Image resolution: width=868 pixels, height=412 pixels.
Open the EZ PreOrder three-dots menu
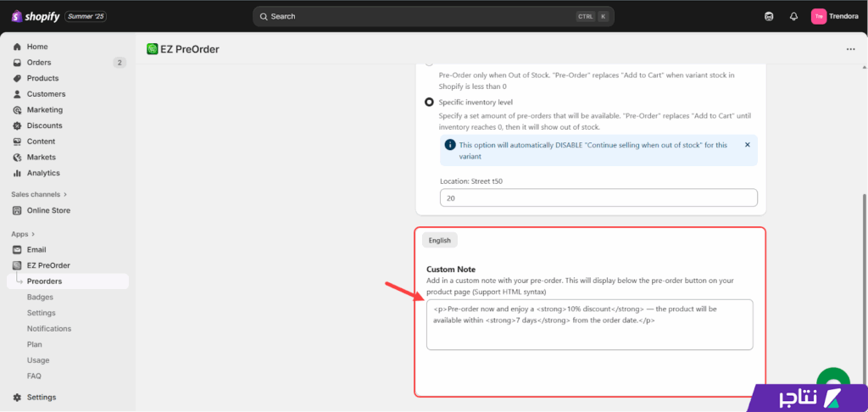[x=850, y=49]
